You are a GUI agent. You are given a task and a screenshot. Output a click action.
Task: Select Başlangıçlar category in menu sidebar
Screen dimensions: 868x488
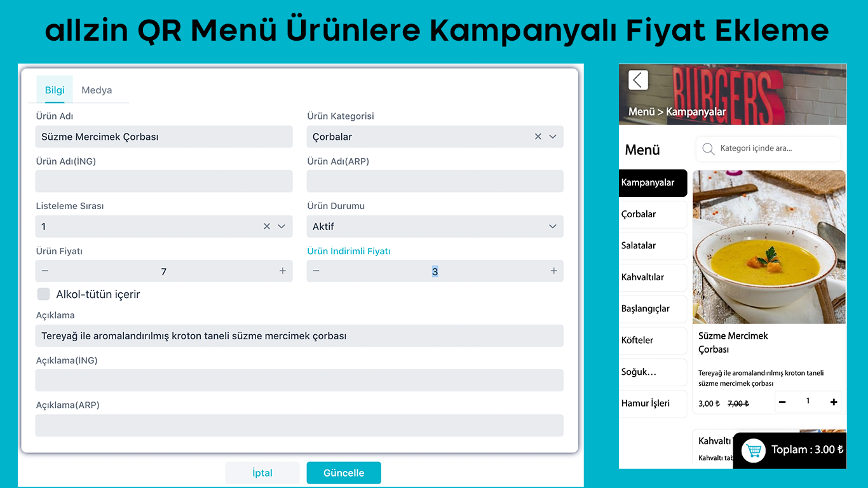pyautogui.click(x=653, y=309)
